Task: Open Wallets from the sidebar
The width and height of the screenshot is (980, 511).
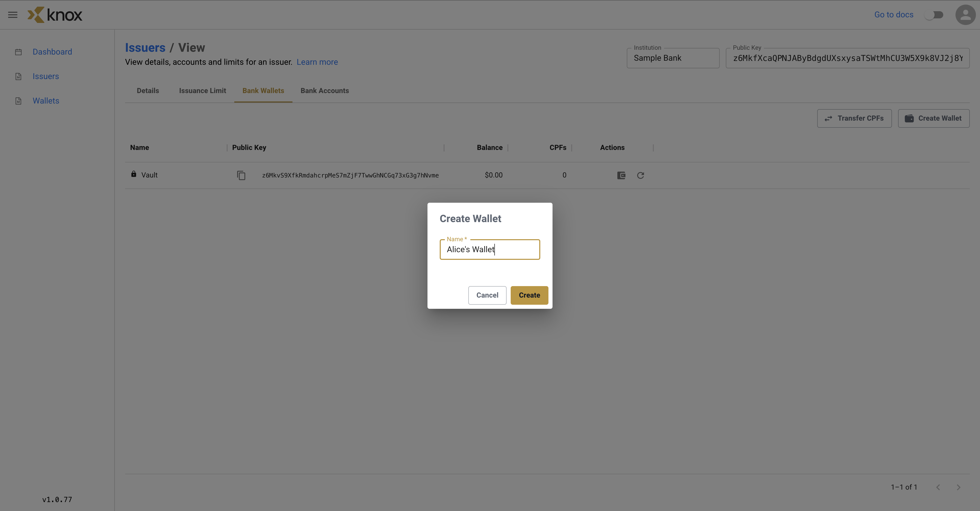Action: click(46, 101)
